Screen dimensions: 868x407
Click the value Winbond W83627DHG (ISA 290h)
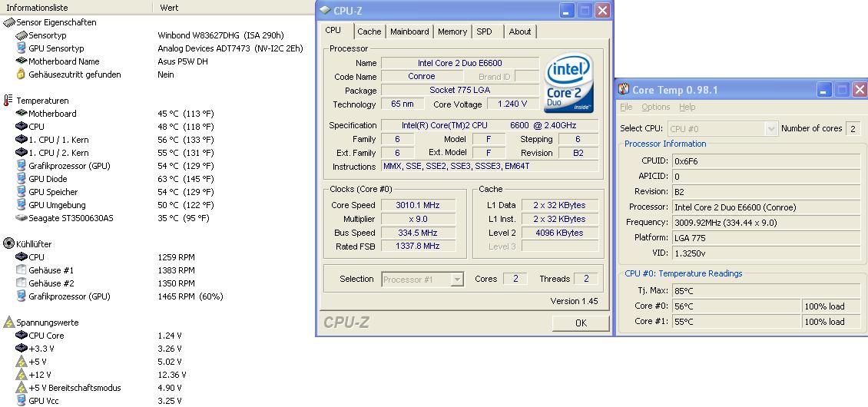[x=220, y=35]
